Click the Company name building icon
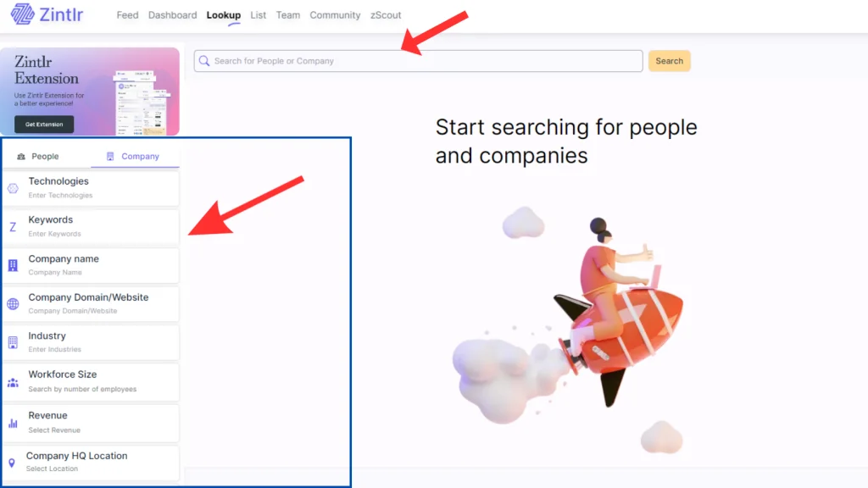 pyautogui.click(x=13, y=265)
